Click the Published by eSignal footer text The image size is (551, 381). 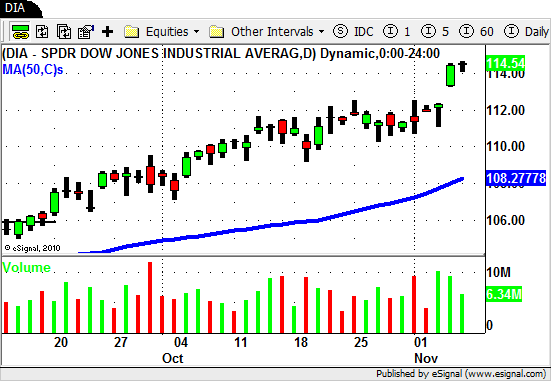click(x=461, y=374)
